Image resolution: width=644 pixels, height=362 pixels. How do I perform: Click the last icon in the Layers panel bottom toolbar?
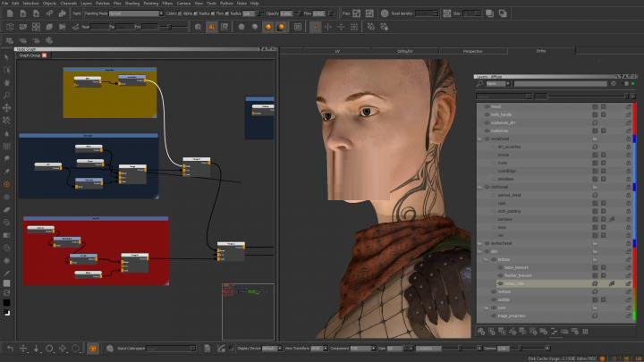[x=585, y=332]
